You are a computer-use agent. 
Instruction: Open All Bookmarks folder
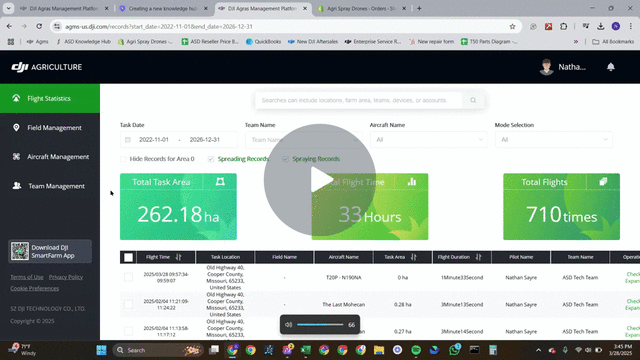[x=613, y=42]
